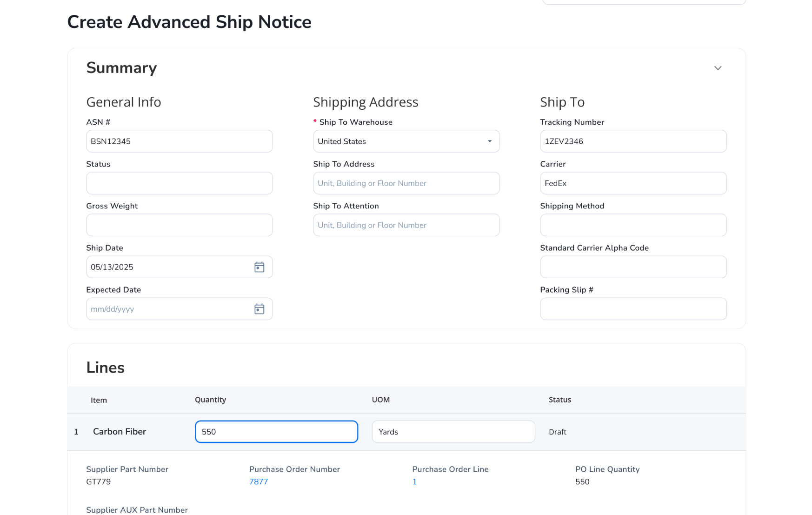Open Purchase Order Line 1 link
812x515 pixels.
pyautogui.click(x=414, y=482)
